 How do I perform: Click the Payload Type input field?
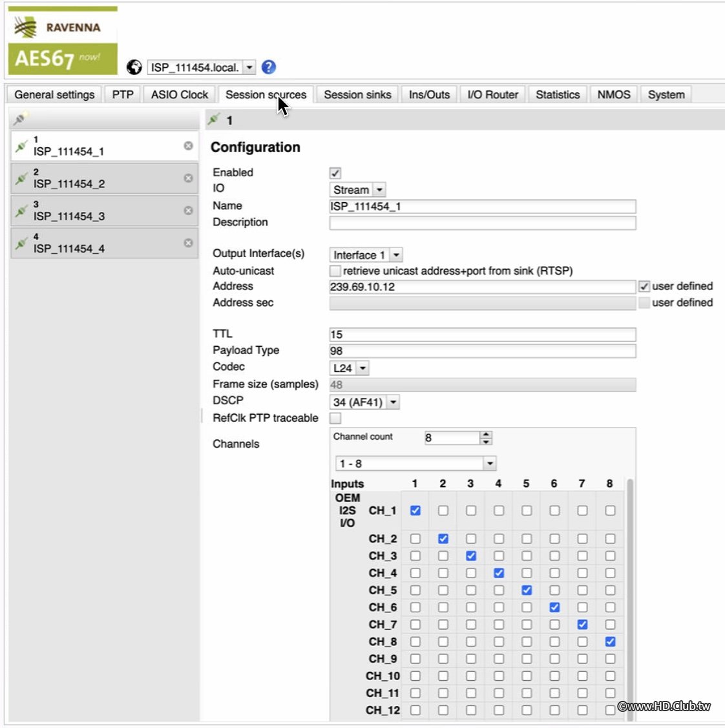483,351
